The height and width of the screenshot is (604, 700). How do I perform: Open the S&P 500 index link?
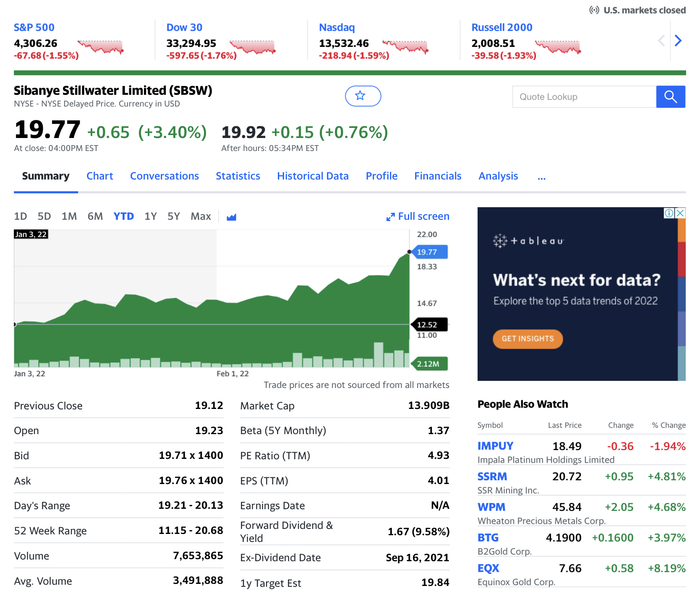coord(34,28)
